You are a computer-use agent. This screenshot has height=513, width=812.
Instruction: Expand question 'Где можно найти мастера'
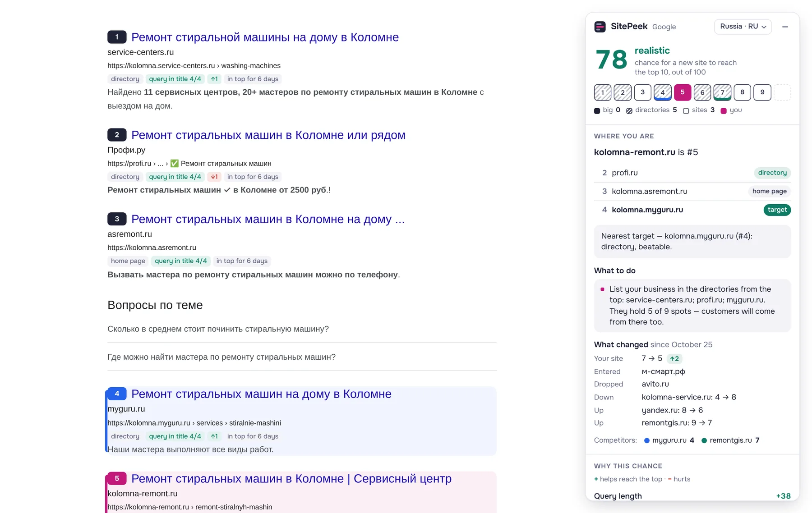click(302, 357)
